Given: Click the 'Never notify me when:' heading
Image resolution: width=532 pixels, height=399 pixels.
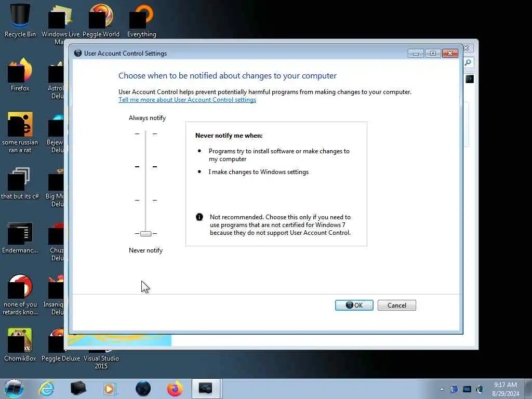Looking at the screenshot, I should (x=229, y=136).
